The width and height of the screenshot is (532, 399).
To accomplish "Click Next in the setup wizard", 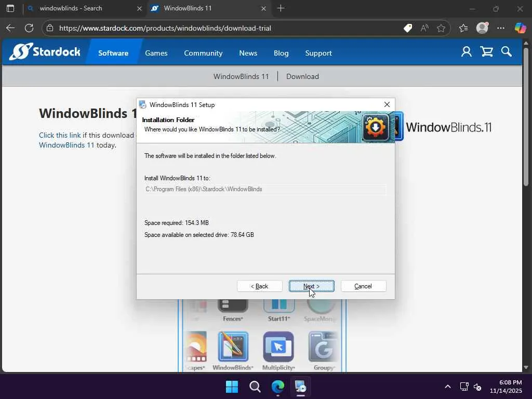I will coord(312,286).
